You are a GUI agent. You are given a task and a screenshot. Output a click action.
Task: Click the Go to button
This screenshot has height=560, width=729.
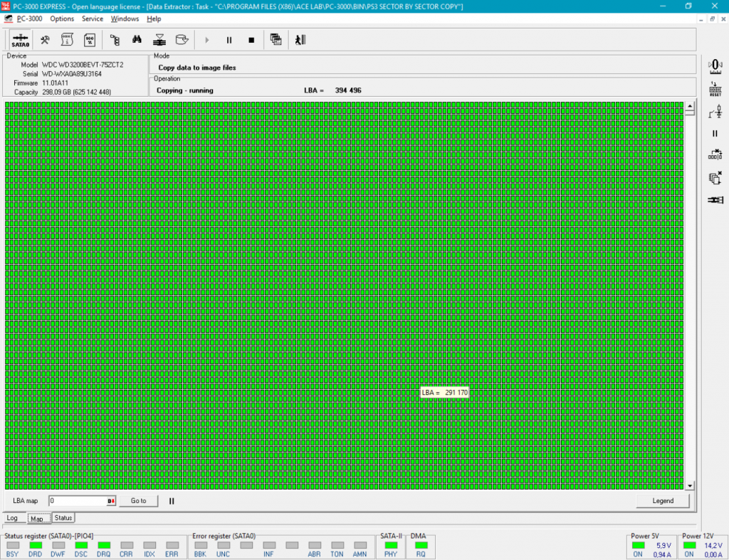tap(138, 501)
